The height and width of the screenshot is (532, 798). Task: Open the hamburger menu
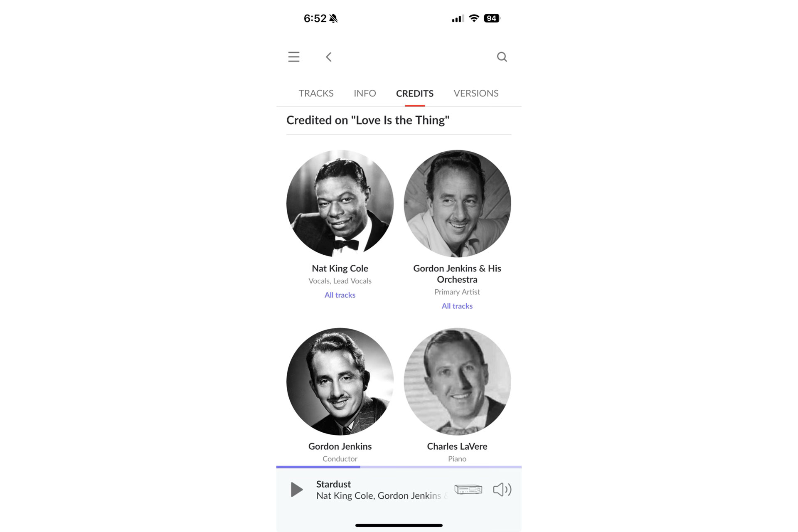(x=294, y=57)
